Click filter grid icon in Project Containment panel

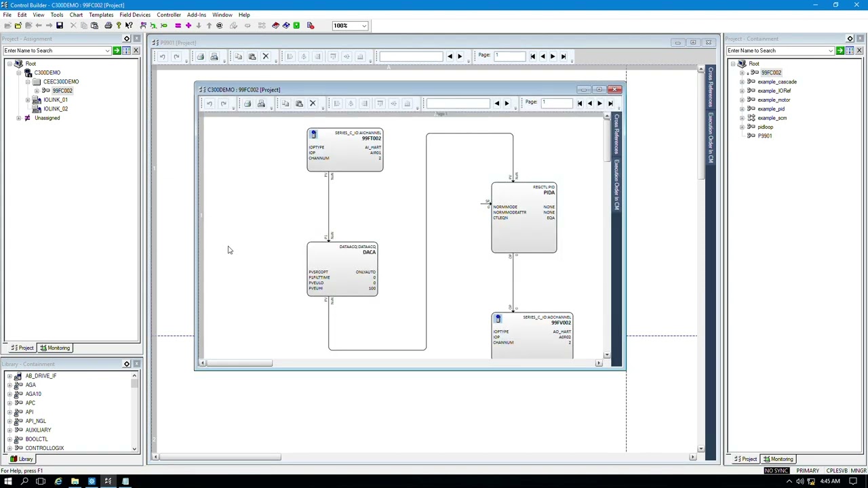coord(849,51)
